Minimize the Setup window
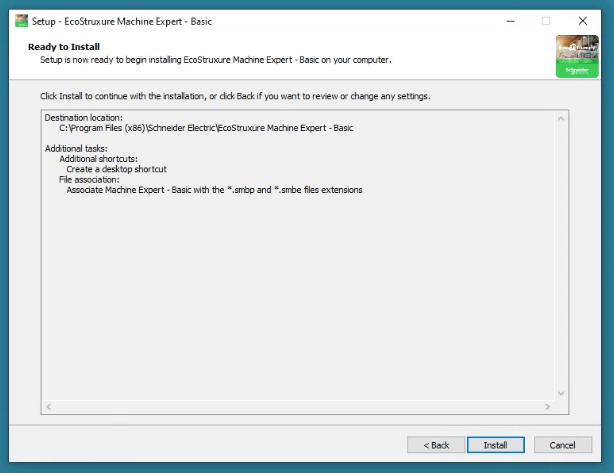Viewport: 614px width, 473px height. pyautogui.click(x=511, y=21)
